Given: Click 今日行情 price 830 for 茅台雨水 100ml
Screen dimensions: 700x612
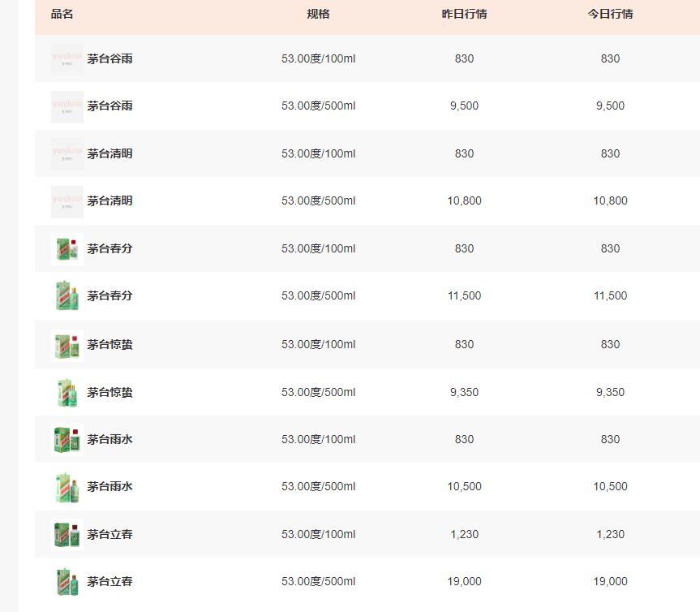Looking at the screenshot, I should coord(610,440).
